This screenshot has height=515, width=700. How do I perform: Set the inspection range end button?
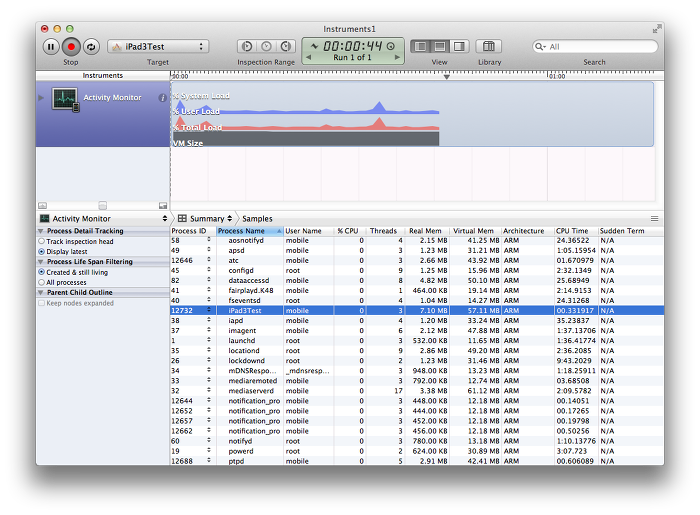point(286,46)
